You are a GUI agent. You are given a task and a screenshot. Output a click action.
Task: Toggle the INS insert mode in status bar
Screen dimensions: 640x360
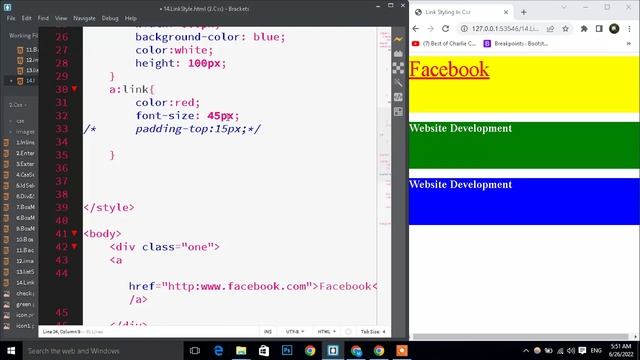click(268, 332)
